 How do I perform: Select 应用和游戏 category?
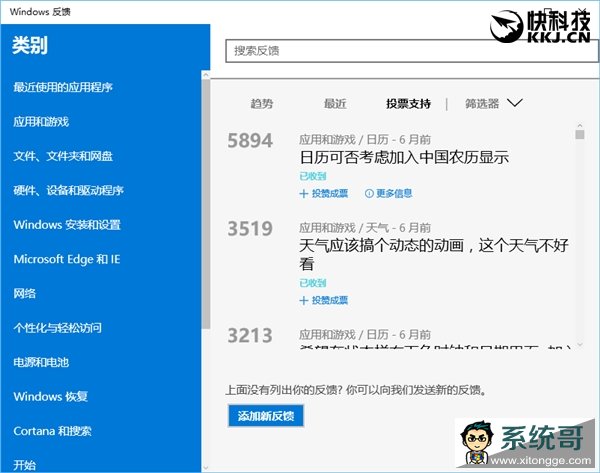pos(41,122)
